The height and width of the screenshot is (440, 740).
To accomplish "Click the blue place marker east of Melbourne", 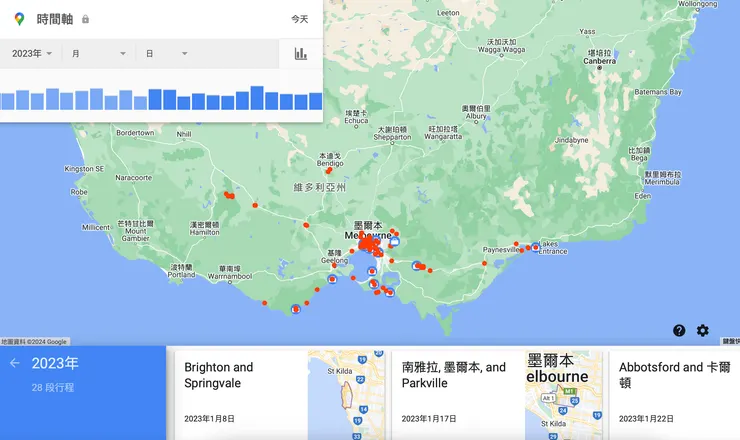I will (395, 242).
